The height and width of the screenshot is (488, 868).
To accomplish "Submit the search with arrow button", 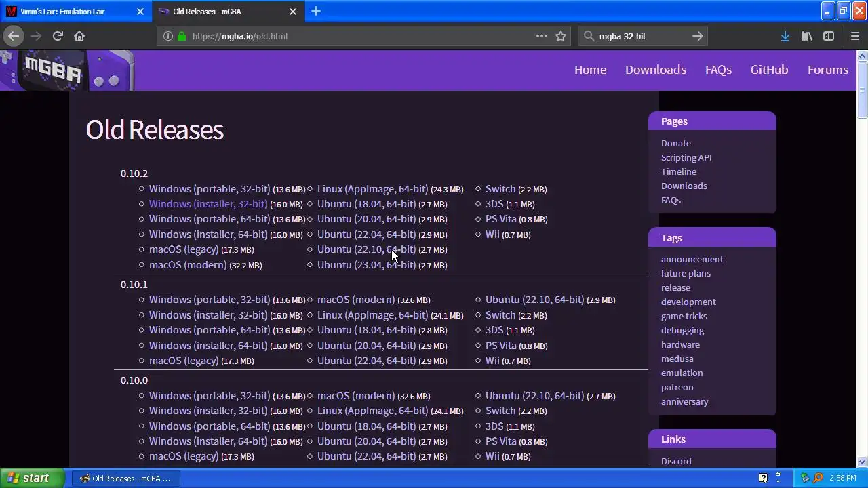I will pyautogui.click(x=697, y=36).
